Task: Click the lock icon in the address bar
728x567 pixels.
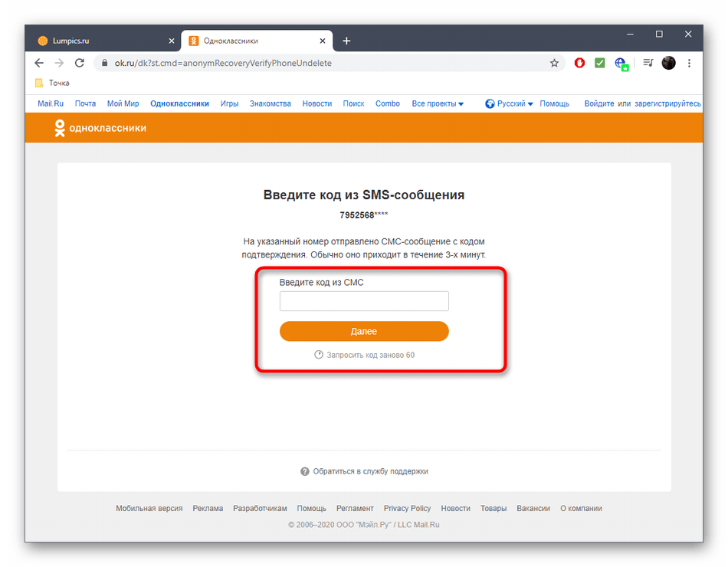Action: [103, 63]
